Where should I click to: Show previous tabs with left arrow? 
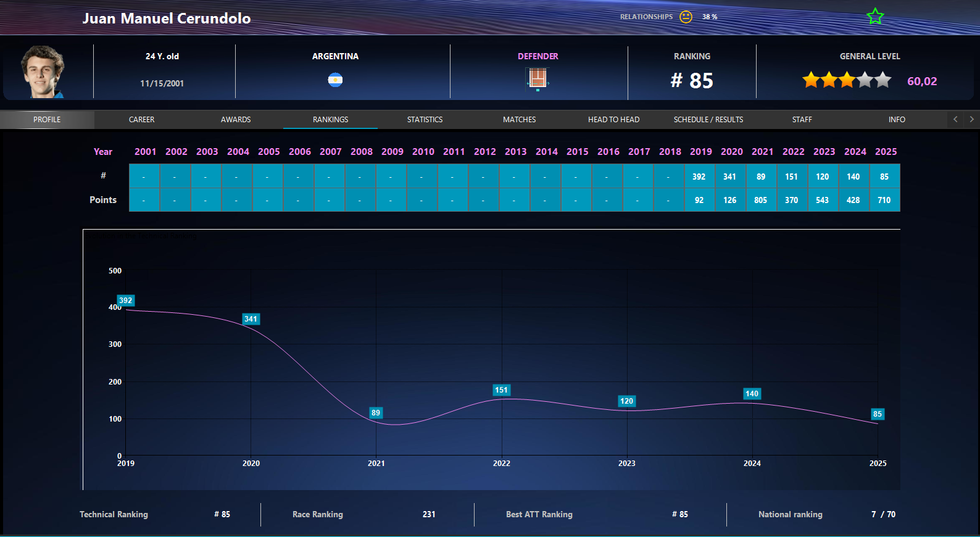click(955, 119)
